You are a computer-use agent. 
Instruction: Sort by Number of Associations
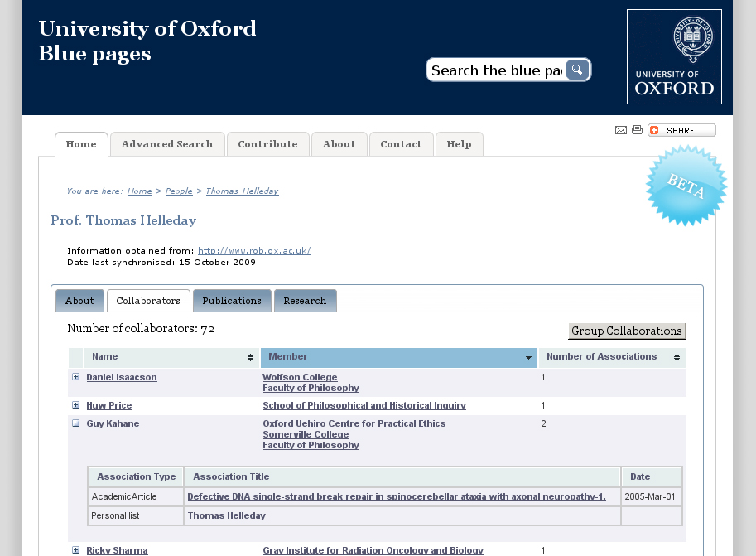677,356
